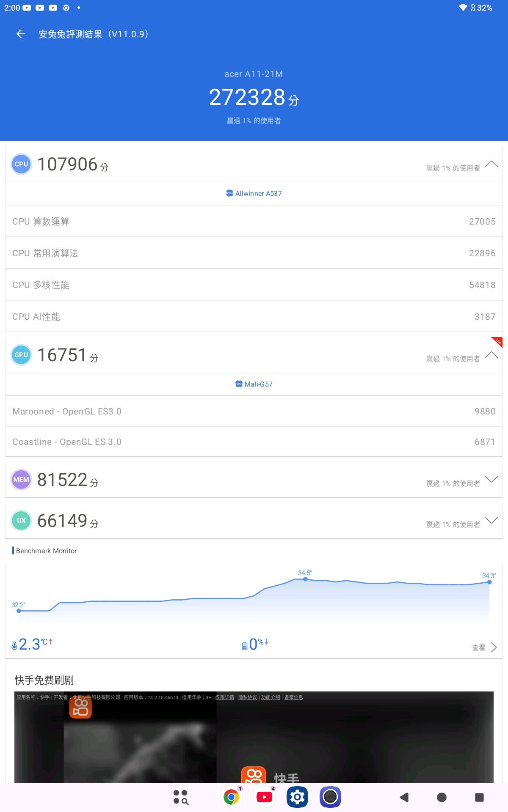Collapse the CPU score section
The image size is (508, 812).
click(x=491, y=164)
